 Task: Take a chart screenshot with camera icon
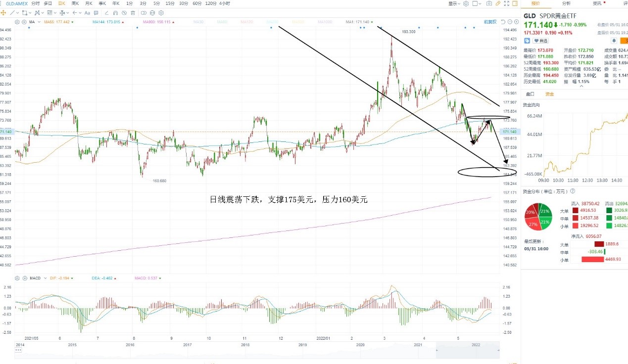pos(489,3)
